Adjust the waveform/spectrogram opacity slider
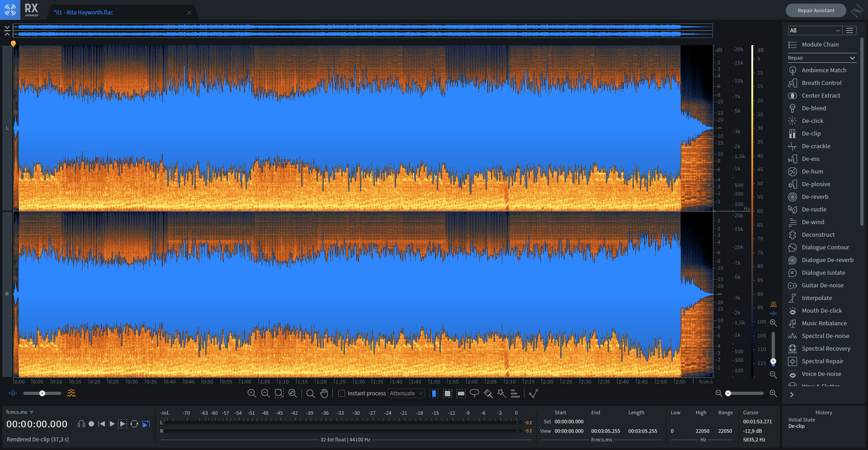 pyautogui.click(x=42, y=394)
